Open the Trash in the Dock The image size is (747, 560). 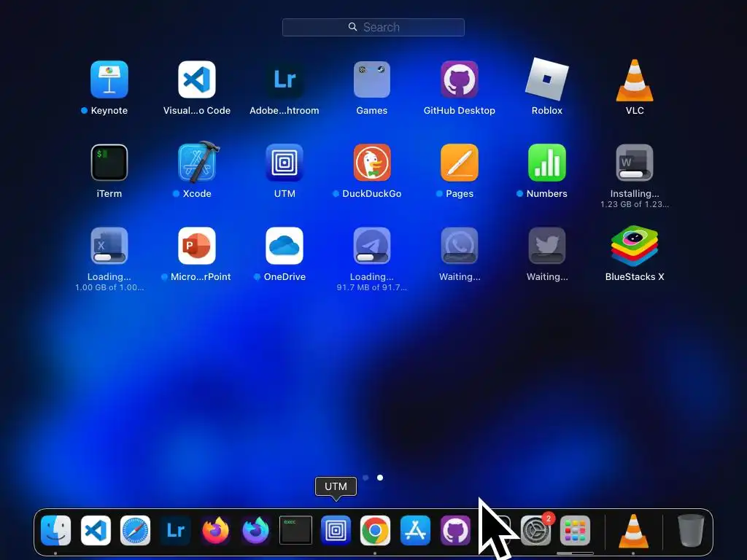691,531
